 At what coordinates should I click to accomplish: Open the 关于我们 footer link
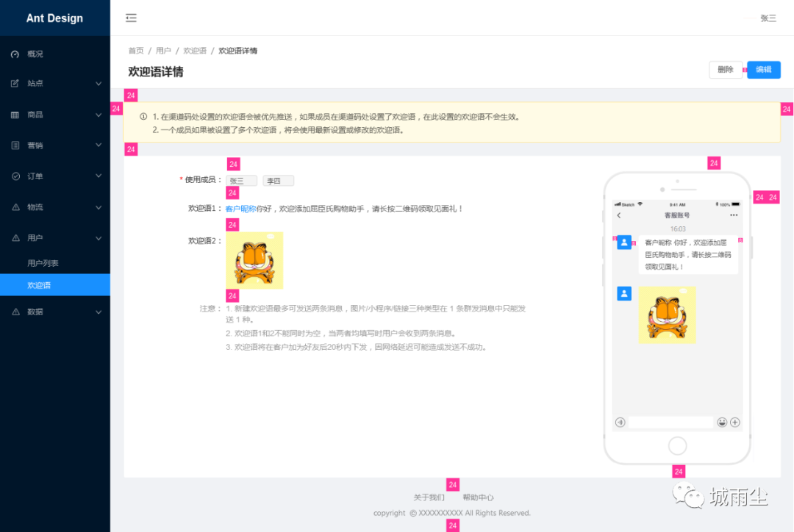point(429,497)
